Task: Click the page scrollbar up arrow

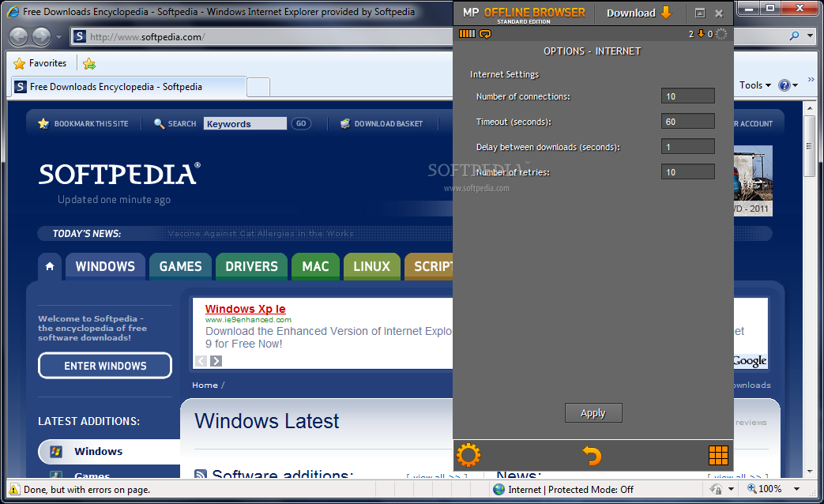Action: pos(810,107)
